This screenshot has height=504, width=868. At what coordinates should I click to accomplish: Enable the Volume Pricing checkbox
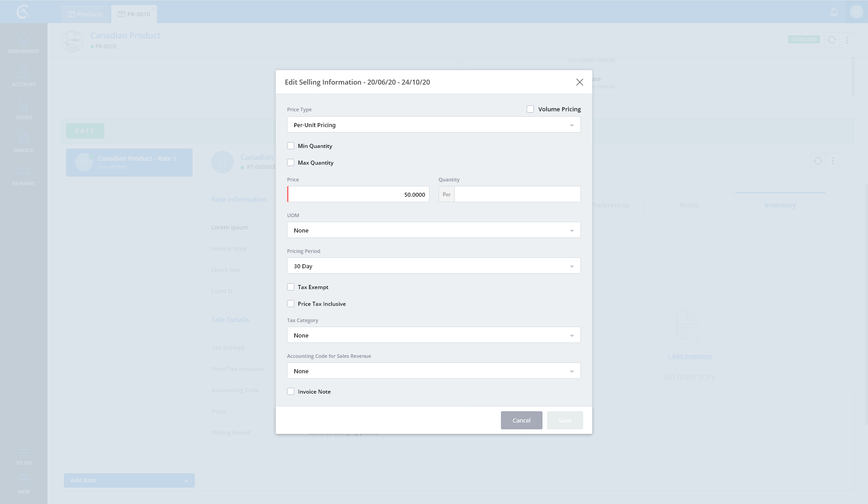coord(530,109)
